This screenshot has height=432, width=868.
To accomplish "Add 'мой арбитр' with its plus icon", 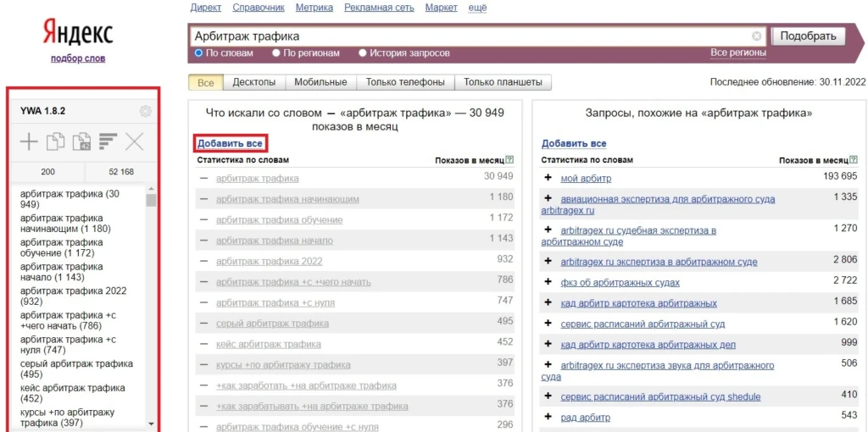I will pyautogui.click(x=548, y=178).
